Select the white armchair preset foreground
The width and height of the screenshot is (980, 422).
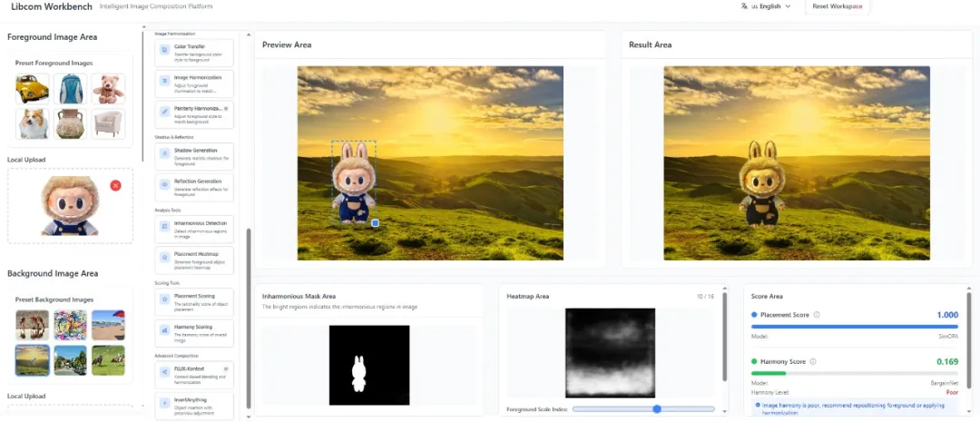coord(108,124)
